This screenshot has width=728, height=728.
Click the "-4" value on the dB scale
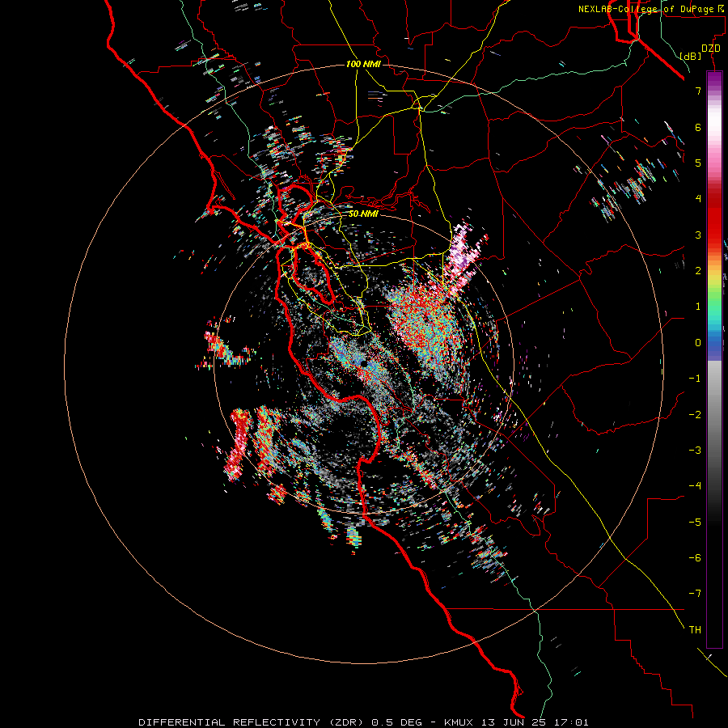click(695, 486)
